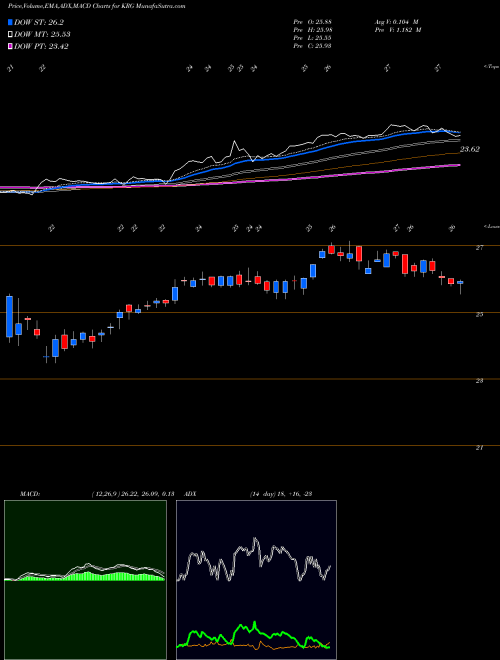Click the first tall blue candlestick at far left

[9, 317]
